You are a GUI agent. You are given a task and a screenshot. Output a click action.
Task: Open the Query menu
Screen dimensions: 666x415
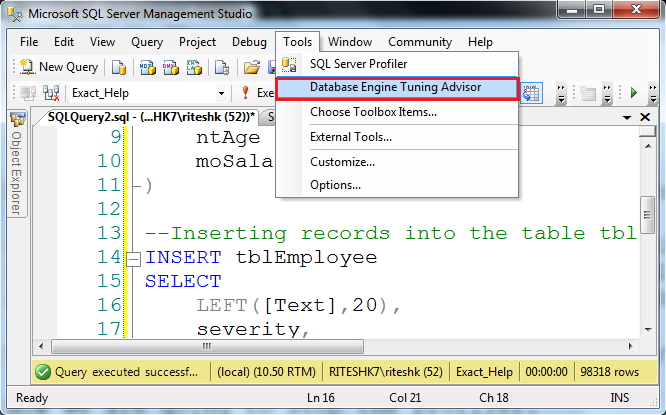coord(147,42)
